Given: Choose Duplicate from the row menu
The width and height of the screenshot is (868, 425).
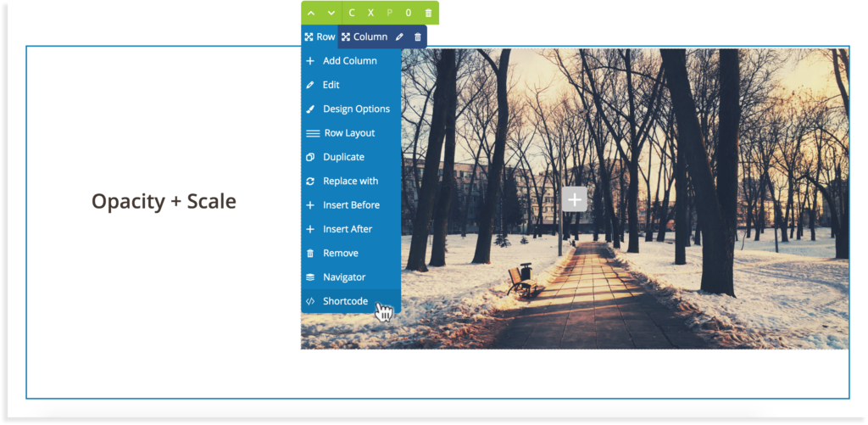Looking at the screenshot, I should pos(351,157).
